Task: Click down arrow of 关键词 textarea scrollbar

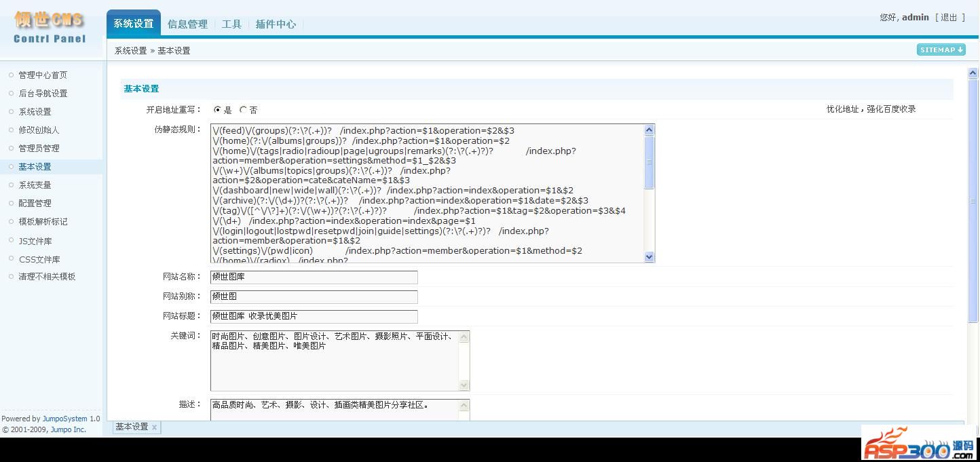Action: tap(464, 385)
